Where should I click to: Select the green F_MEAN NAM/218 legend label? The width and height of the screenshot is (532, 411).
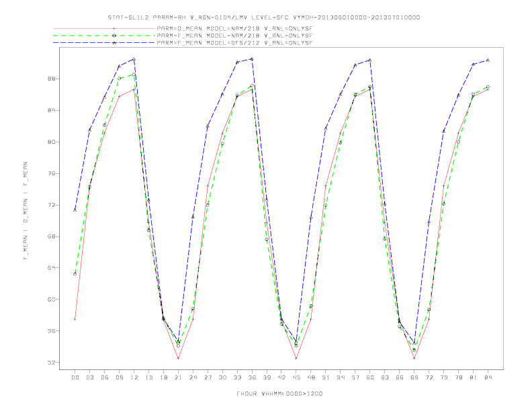click(x=234, y=36)
